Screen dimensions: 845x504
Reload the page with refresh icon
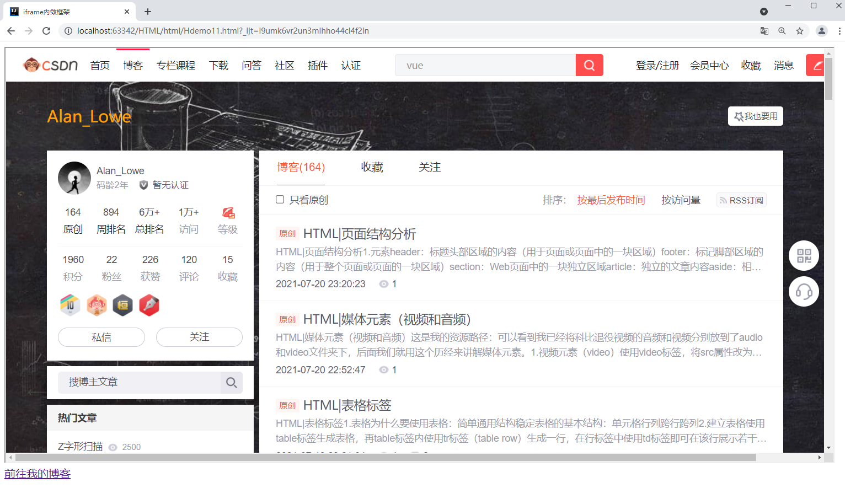(x=46, y=31)
